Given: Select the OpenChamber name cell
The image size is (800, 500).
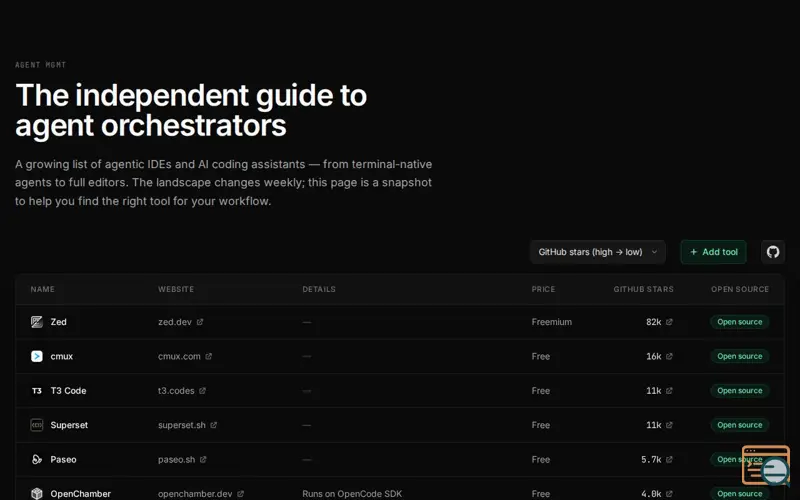Looking at the screenshot, I should pos(80,494).
